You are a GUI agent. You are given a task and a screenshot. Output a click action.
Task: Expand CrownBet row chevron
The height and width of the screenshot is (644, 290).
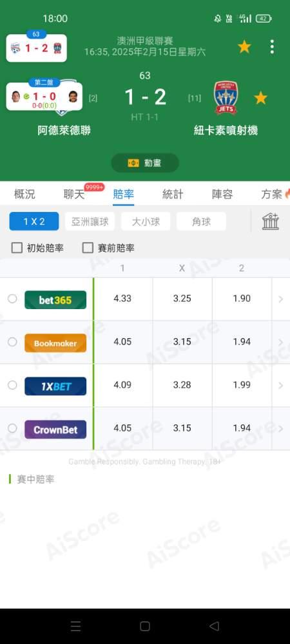tap(281, 428)
